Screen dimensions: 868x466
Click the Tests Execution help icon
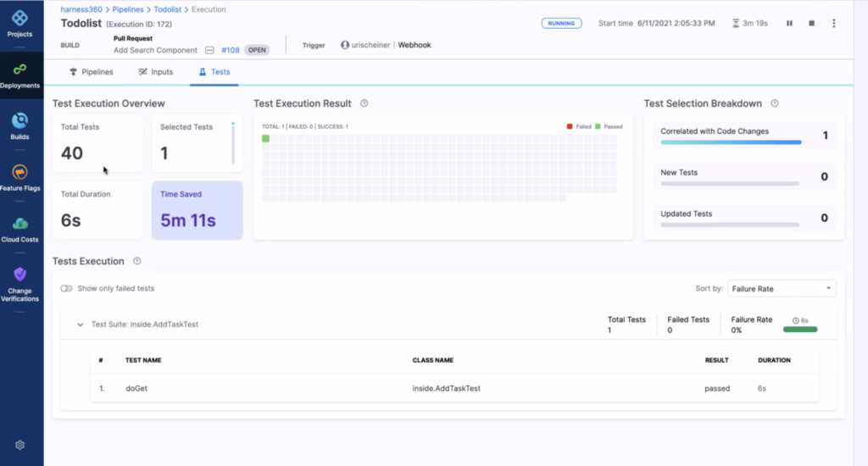coord(136,261)
